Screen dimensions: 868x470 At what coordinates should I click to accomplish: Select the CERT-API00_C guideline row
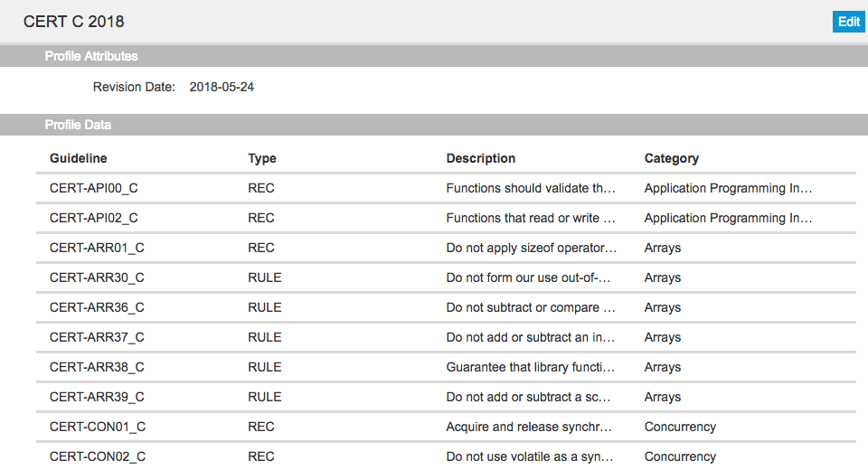[446, 188]
